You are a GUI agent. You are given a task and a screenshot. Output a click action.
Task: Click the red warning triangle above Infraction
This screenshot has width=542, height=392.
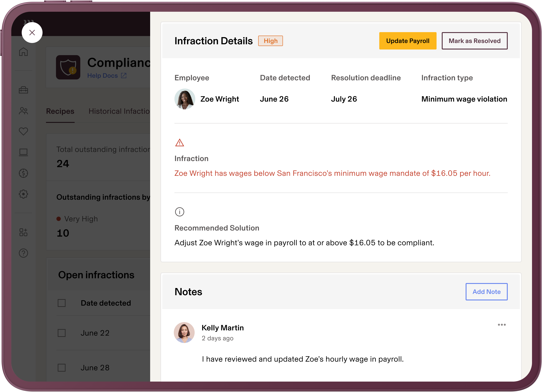179,142
